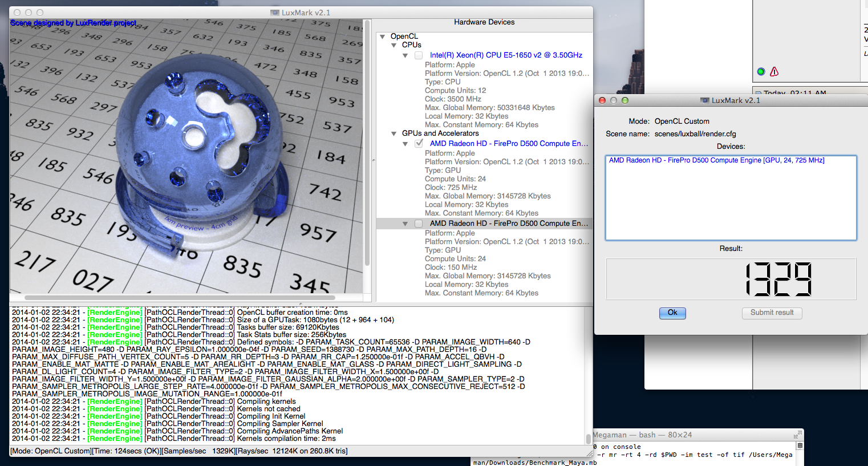Click the 'Clock: 3500 MHz' row

[x=453, y=99]
